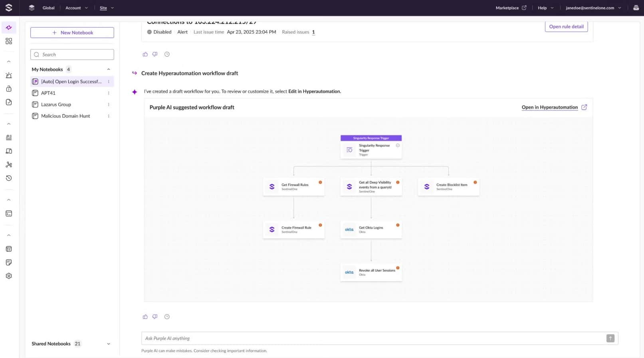The width and height of the screenshot is (644, 358).
Task: Select Global scope in top bar
Action: click(x=48, y=8)
